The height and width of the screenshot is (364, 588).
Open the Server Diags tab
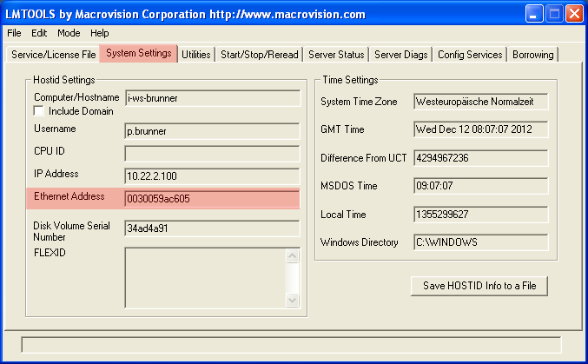coord(401,55)
